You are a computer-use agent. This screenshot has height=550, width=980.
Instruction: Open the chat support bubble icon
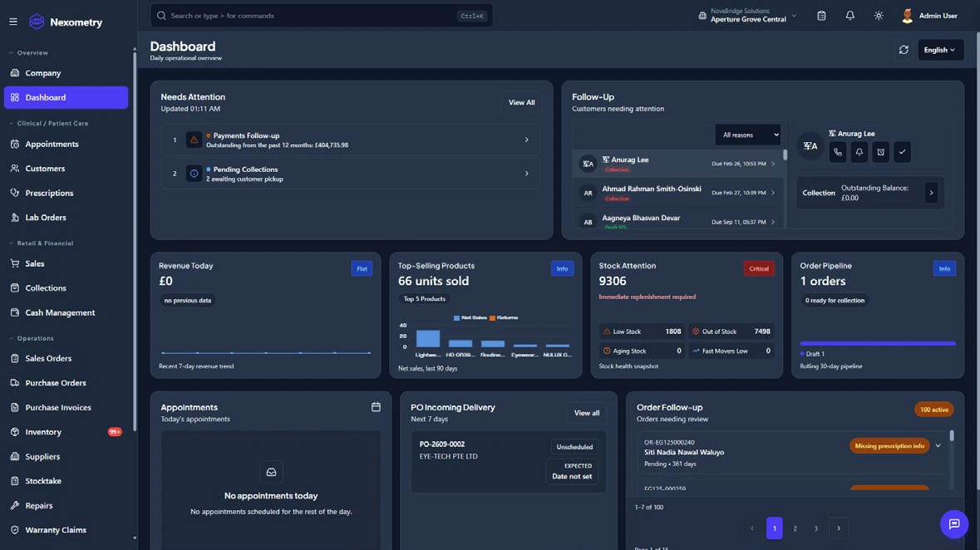pyautogui.click(x=954, y=524)
